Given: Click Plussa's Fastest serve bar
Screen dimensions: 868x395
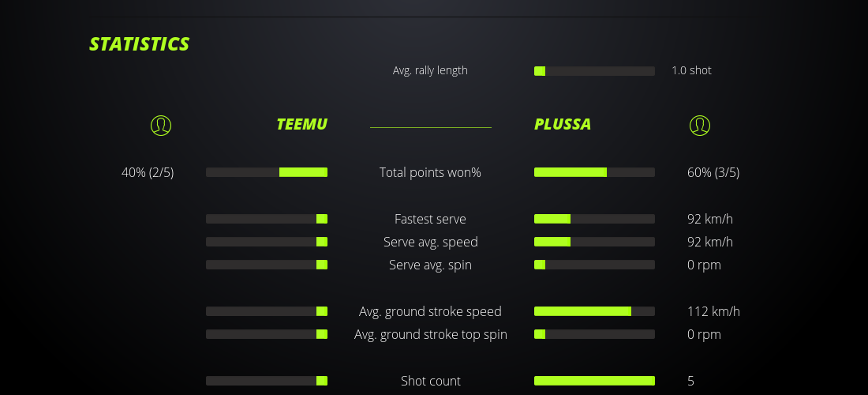Looking at the screenshot, I should 594,219.
